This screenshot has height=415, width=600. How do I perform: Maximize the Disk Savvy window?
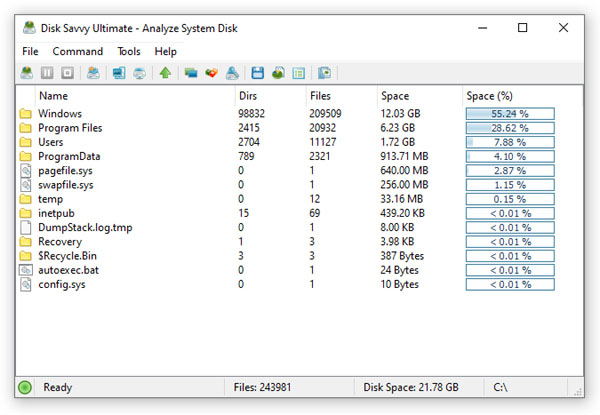(x=522, y=28)
